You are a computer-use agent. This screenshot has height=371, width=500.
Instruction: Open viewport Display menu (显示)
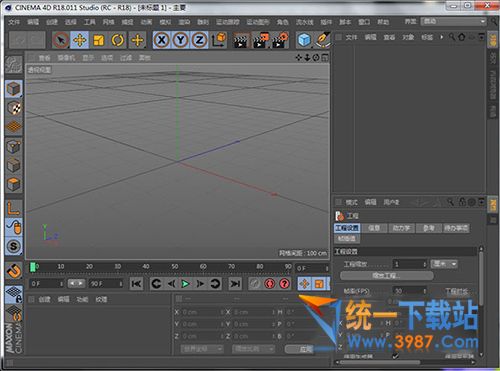tap(88, 58)
